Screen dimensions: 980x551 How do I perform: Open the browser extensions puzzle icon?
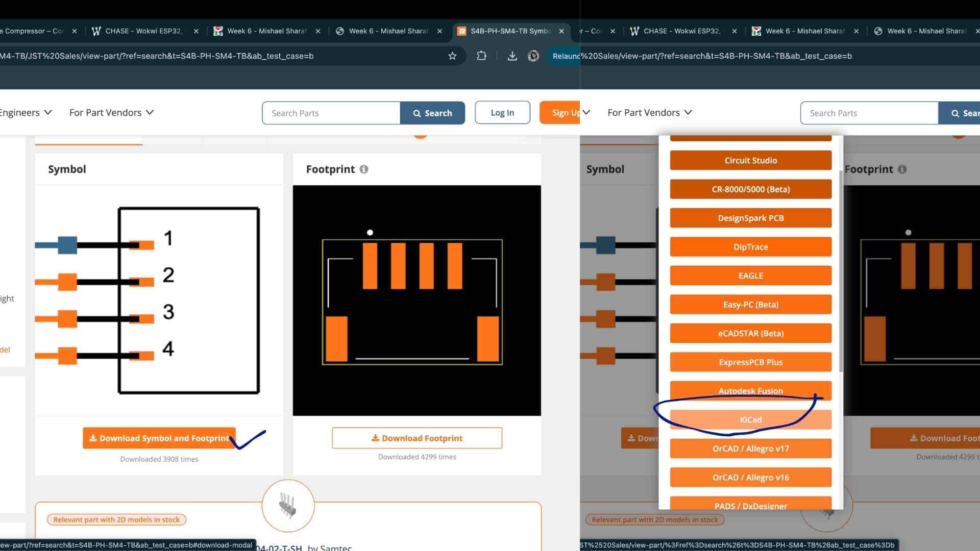[481, 56]
